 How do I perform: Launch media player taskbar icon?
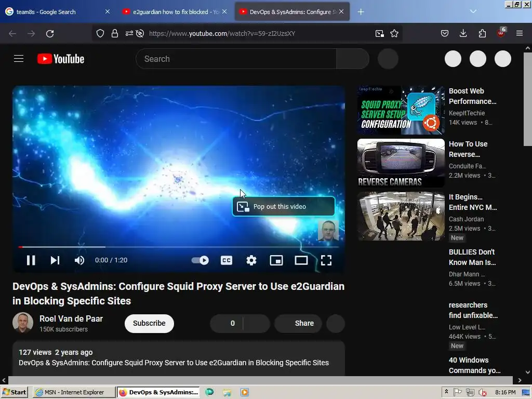pos(245,393)
